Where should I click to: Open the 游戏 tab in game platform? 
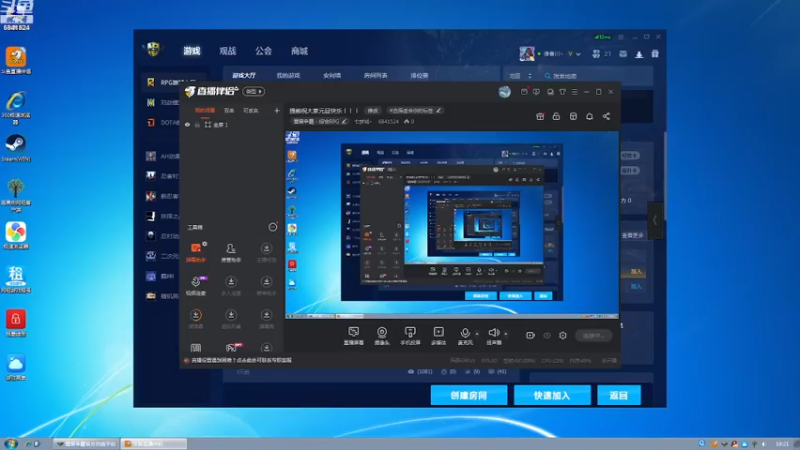[192, 51]
